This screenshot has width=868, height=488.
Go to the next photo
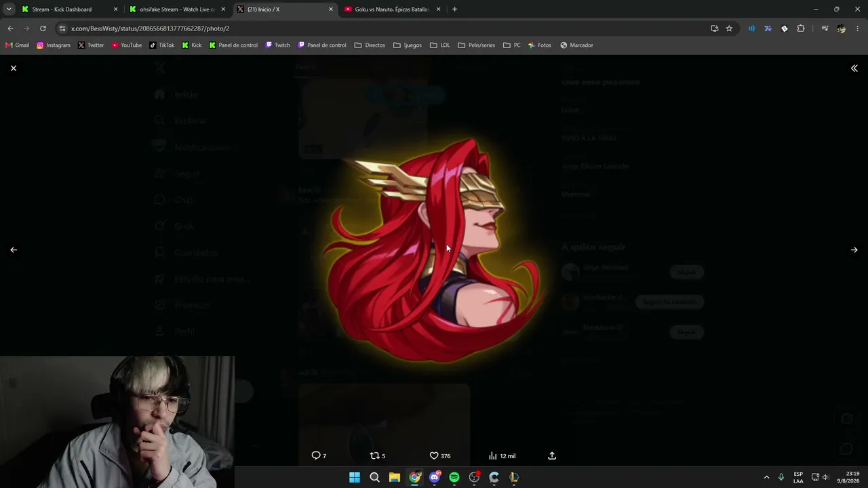[854, 250]
